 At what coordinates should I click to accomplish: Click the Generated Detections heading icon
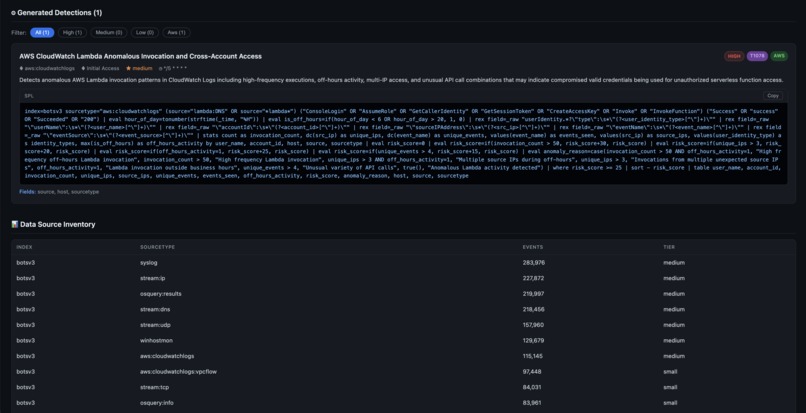click(x=13, y=13)
